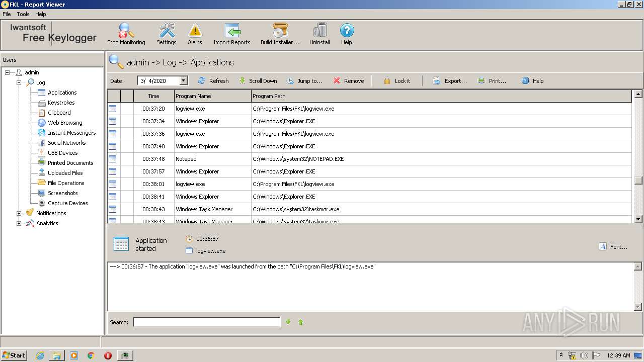Open the Keystrokes log
This screenshot has height=362, width=644.
point(61,103)
